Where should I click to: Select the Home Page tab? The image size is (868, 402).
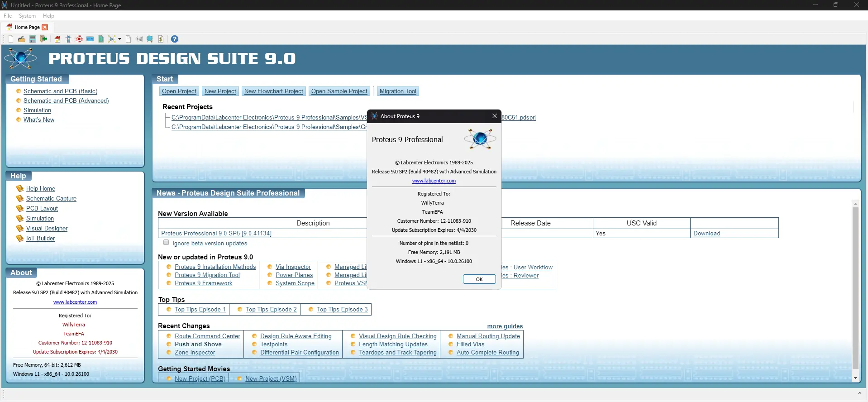pos(26,27)
